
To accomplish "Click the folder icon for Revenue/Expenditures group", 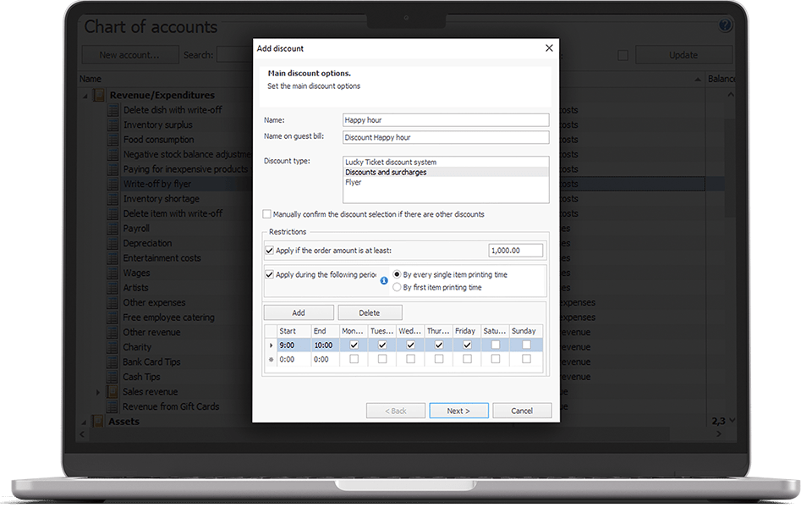I will (x=97, y=95).
